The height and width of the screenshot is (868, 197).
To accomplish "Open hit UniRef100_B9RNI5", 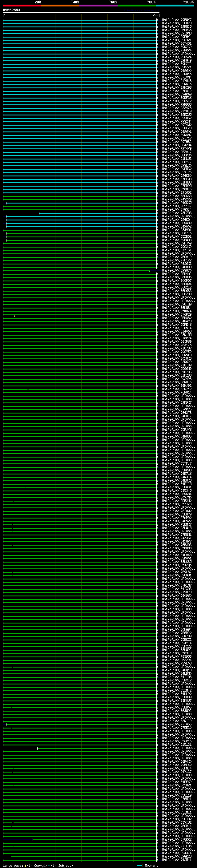I will [177, 26].
